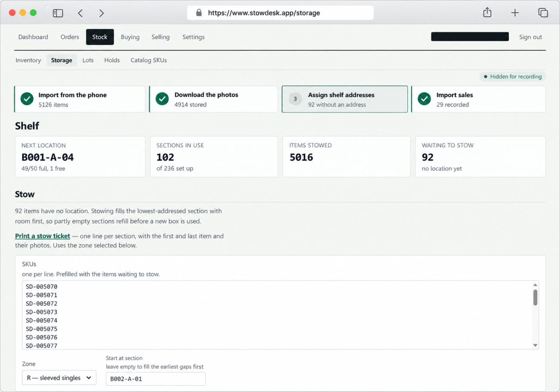The height and width of the screenshot is (392, 560).
Task: Open the Dashboard tab
Action: tap(33, 37)
